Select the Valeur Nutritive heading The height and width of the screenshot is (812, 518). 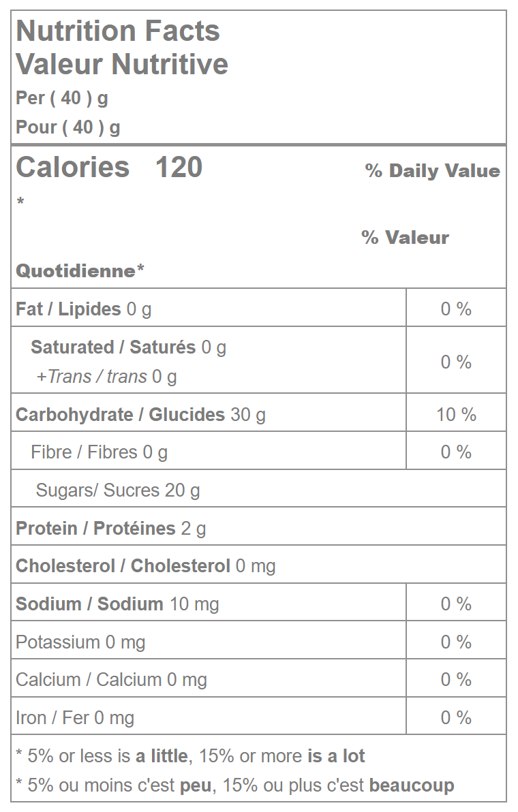(x=122, y=64)
